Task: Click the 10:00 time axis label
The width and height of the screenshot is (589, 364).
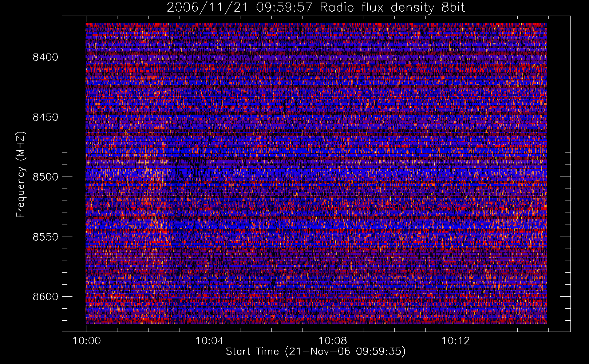Action: 87,341
